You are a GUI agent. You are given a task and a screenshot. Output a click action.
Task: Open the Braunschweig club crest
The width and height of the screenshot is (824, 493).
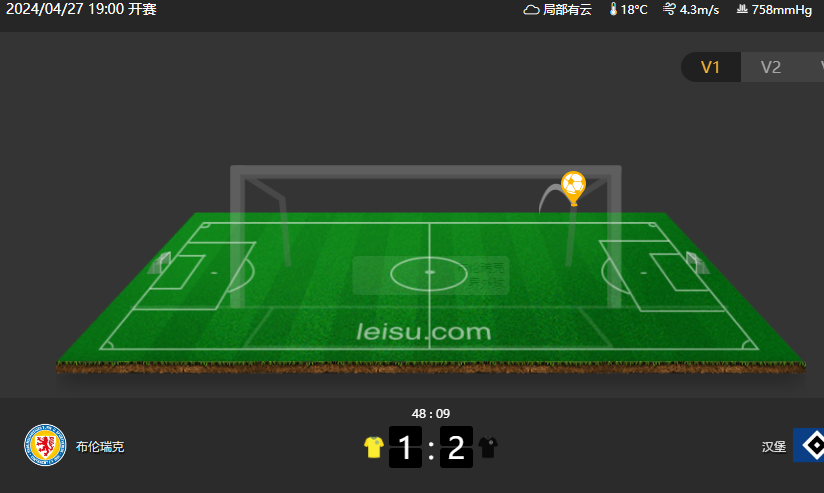tap(45, 445)
